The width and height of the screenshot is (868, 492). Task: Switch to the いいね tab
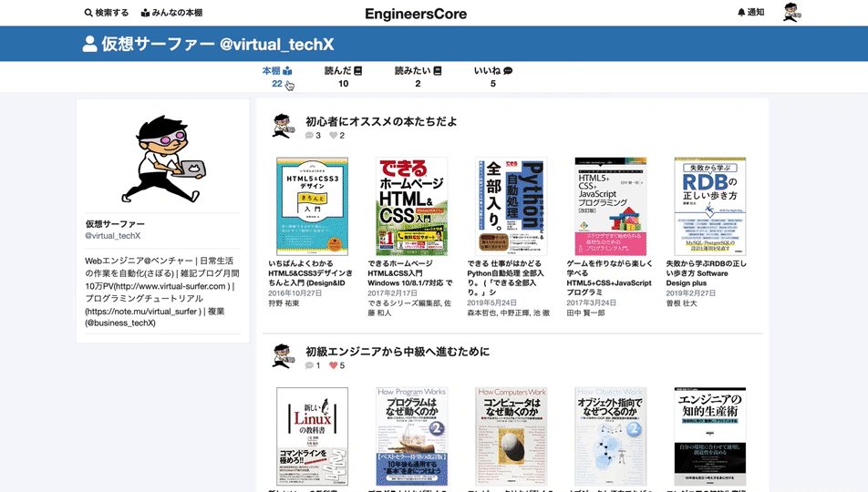point(492,77)
